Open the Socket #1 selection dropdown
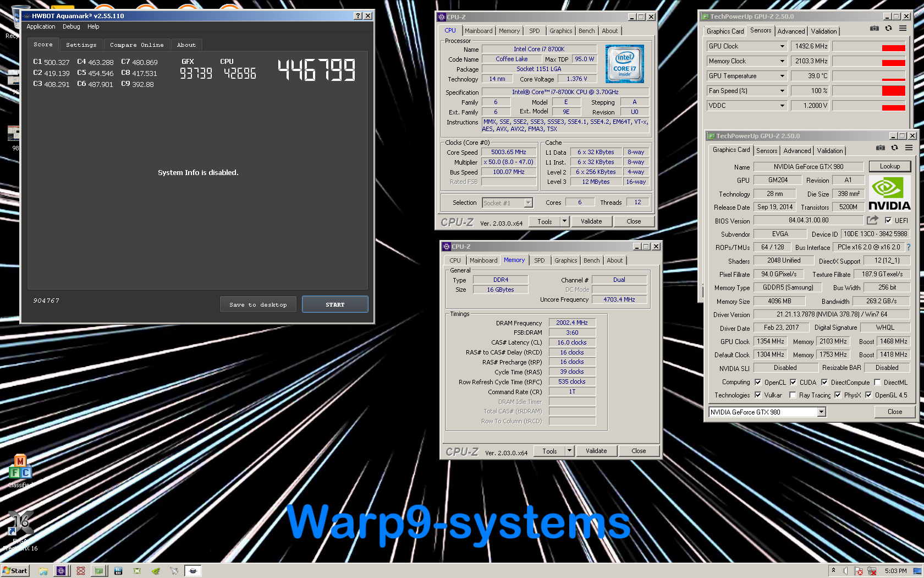 point(528,203)
